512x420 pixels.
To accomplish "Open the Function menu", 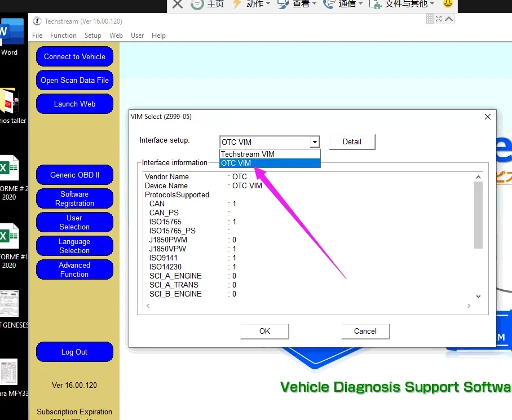I will click(x=63, y=36).
